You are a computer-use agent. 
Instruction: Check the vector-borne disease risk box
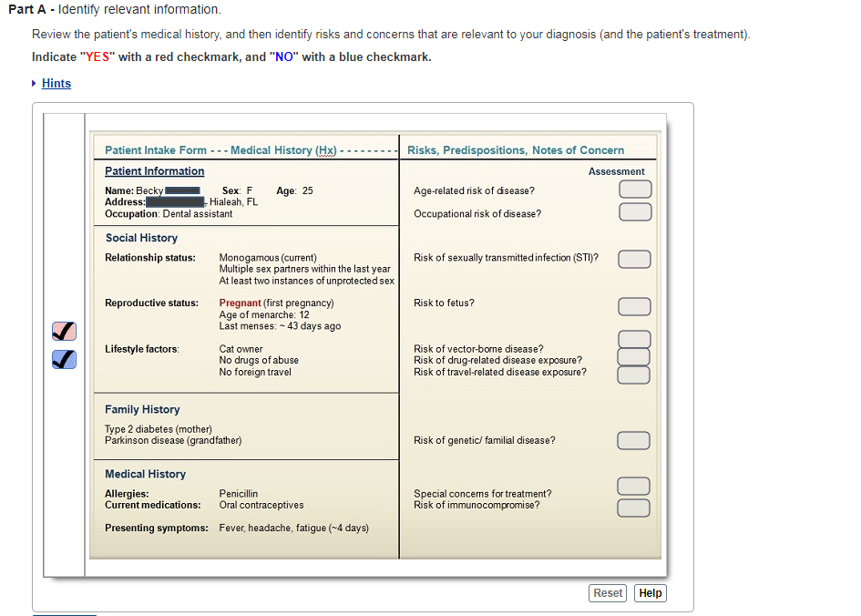633,339
